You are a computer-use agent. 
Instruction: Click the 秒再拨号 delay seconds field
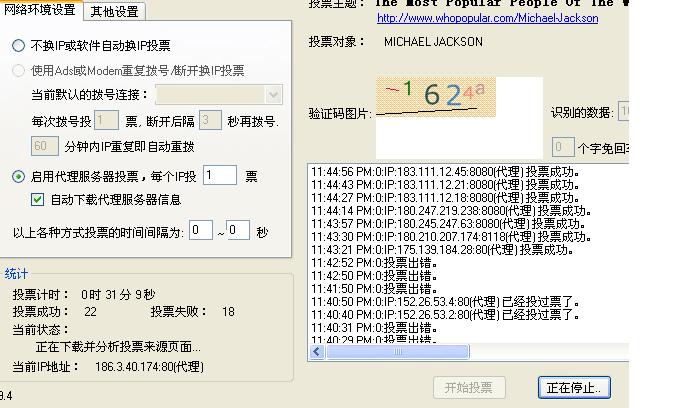209,121
